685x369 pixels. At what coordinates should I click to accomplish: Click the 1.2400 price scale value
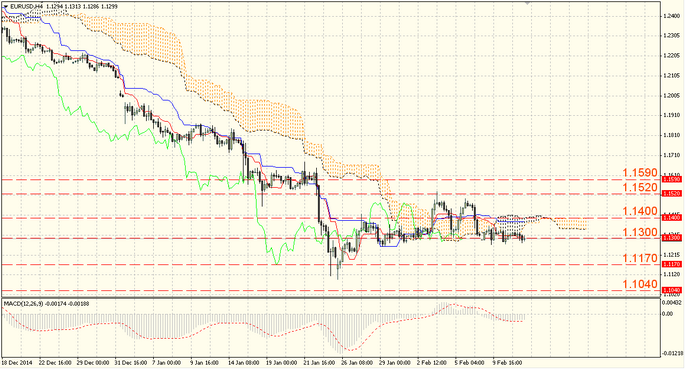click(672, 16)
